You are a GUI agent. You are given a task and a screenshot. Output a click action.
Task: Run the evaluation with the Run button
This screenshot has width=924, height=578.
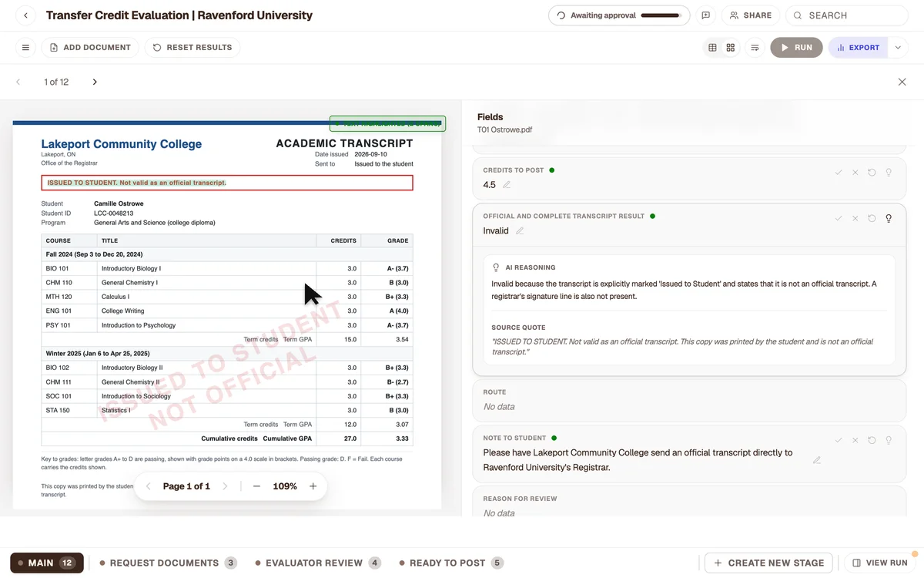point(796,48)
